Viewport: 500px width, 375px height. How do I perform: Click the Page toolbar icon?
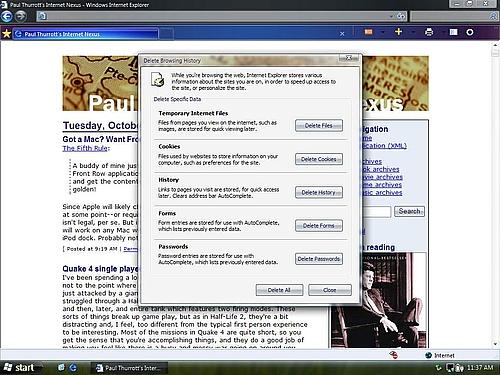click(x=453, y=32)
